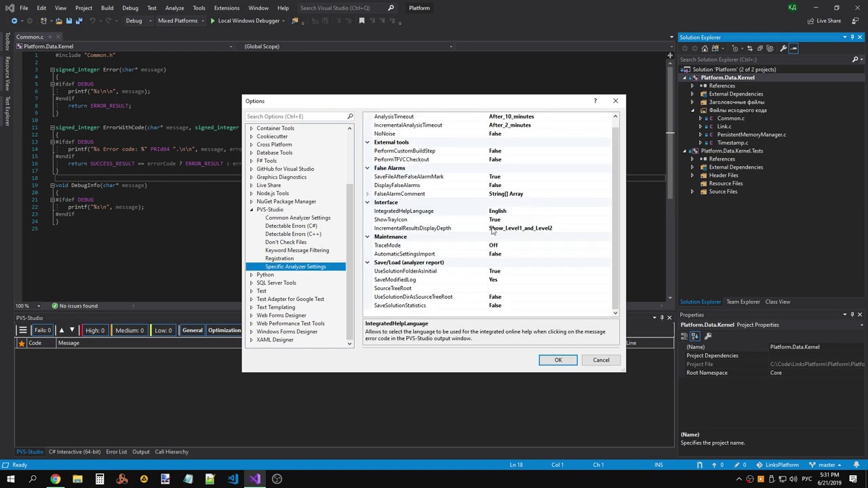Select Common Analyzer Settings in Options tree
Viewport: 868px width, 488px height.
click(298, 218)
